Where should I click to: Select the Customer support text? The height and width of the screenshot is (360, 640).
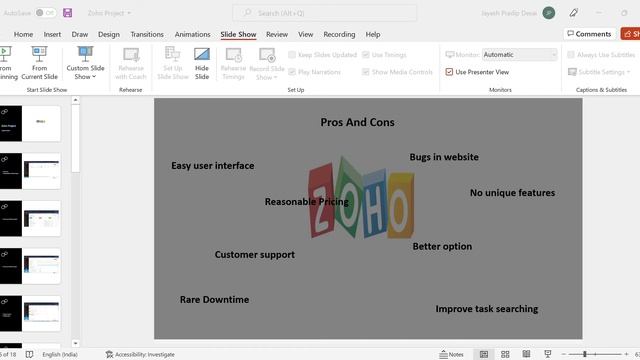click(255, 255)
